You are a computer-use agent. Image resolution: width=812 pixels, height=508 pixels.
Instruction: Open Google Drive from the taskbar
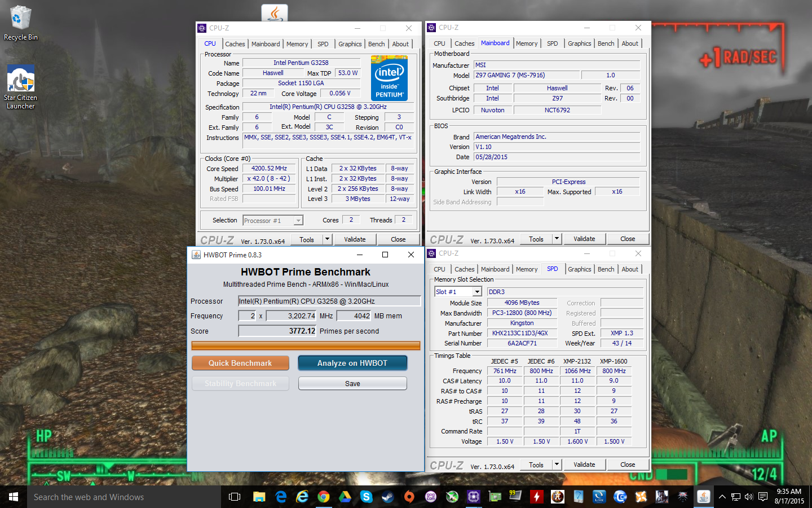coord(345,497)
